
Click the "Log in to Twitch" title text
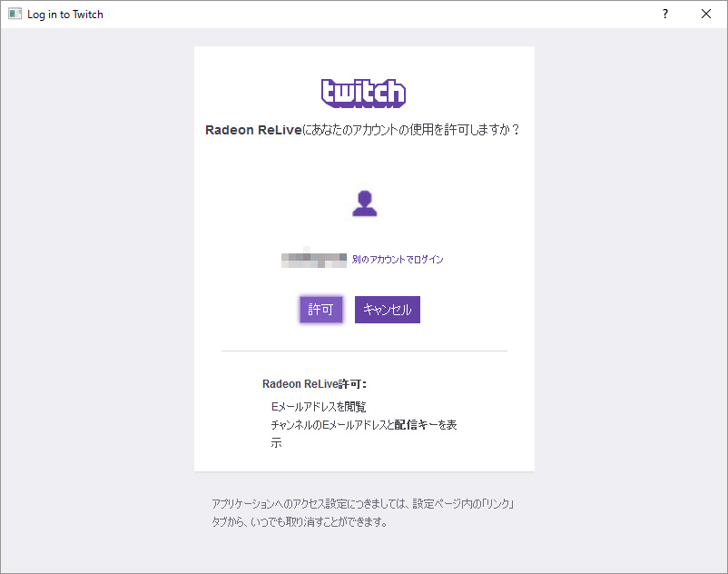65,15
